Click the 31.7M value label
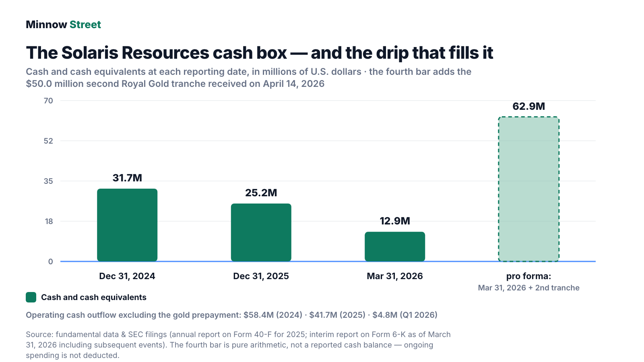 127,178
